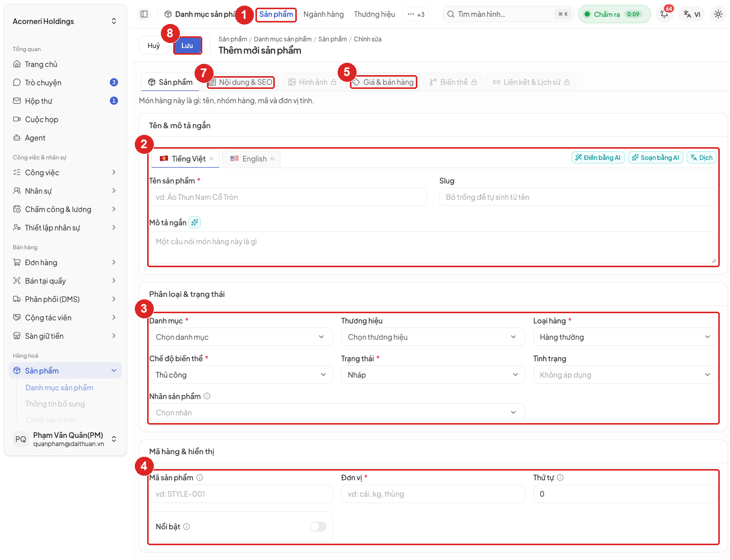Select the English language tab

click(x=252, y=159)
